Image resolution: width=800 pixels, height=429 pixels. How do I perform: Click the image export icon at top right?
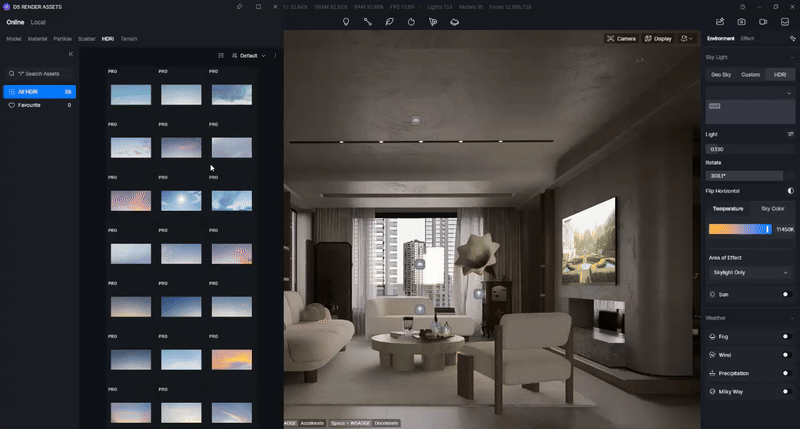click(x=720, y=21)
